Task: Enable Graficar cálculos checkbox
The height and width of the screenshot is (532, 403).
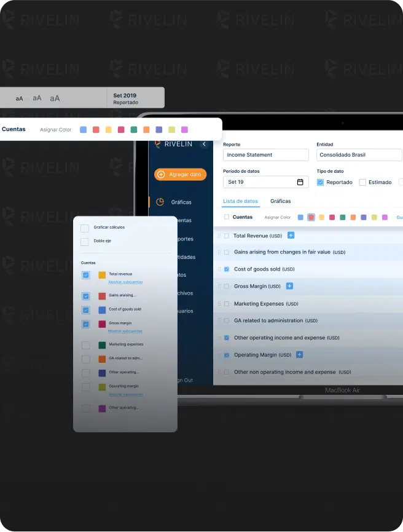Action: (x=85, y=228)
